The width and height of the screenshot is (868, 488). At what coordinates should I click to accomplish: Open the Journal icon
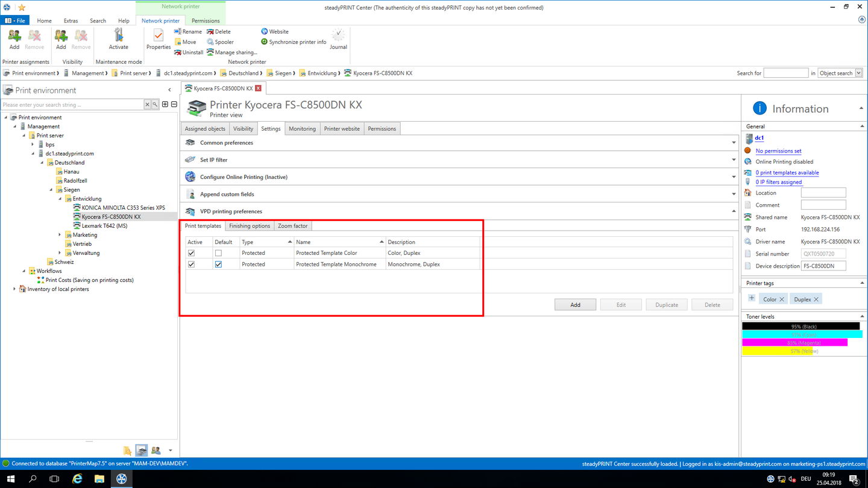(338, 40)
